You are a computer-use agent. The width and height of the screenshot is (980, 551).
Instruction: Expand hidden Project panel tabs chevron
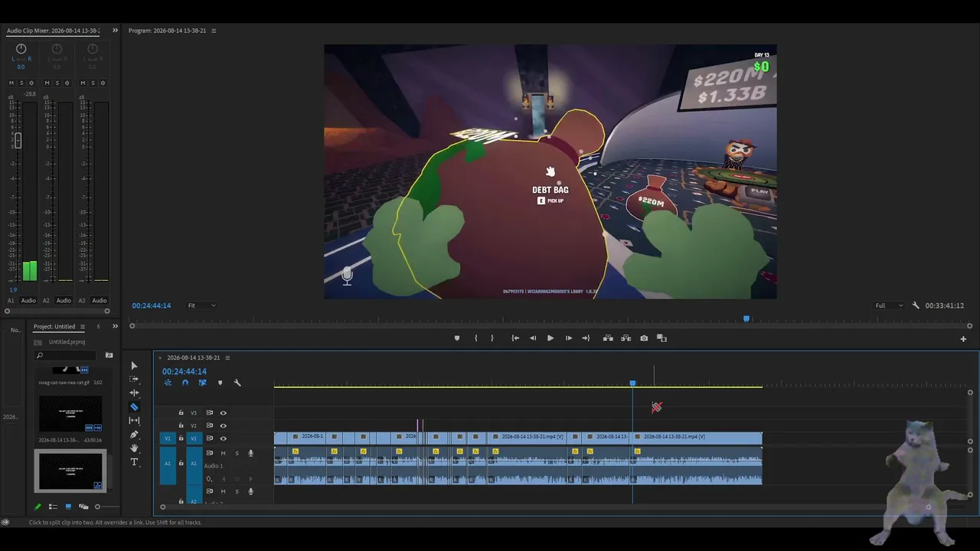point(115,327)
